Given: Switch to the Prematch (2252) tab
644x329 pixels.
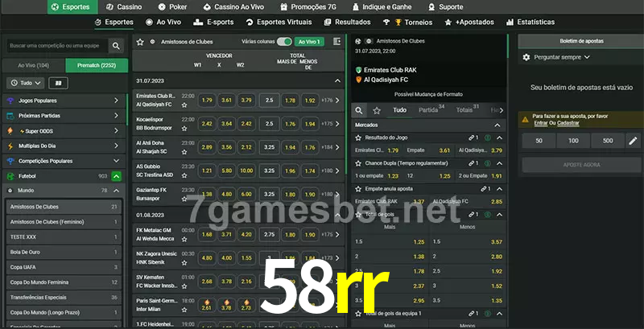Looking at the screenshot, I should [x=95, y=65].
